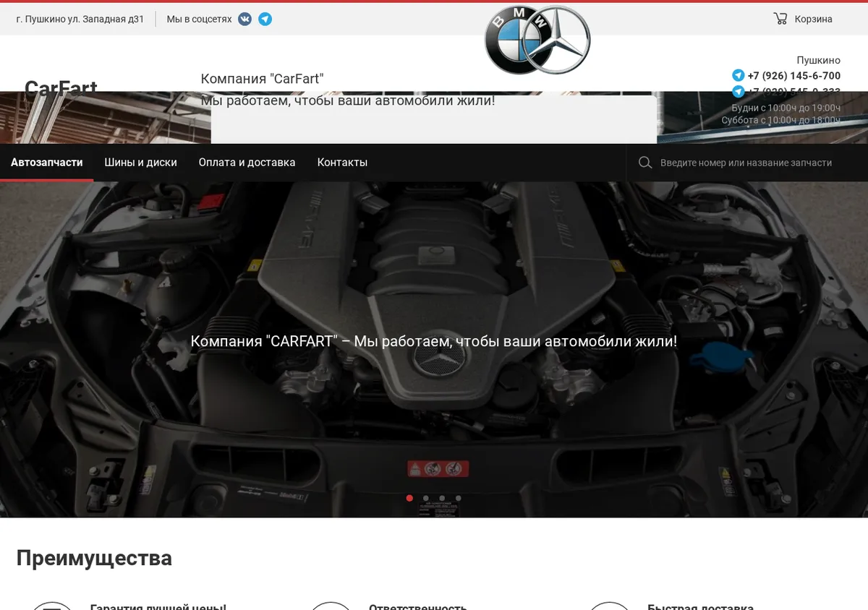Select the first red slider dot
868x610 pixels.
409,498
